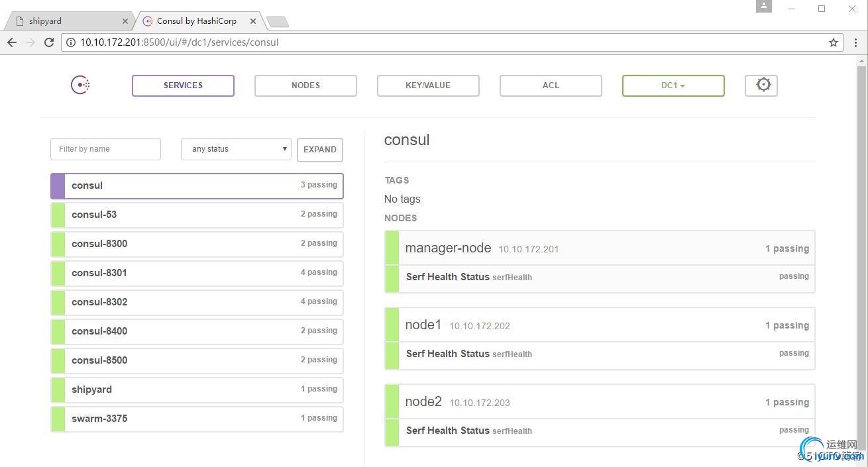Screen dimensions: 868x467
Task: View site information icon in address bar
Action: click(71, 42)
